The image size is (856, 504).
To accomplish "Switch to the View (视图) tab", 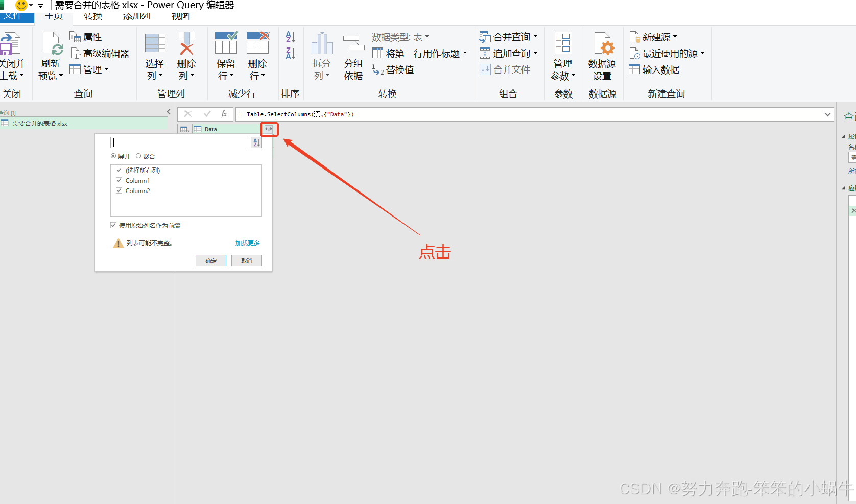I will click(181, 17).
